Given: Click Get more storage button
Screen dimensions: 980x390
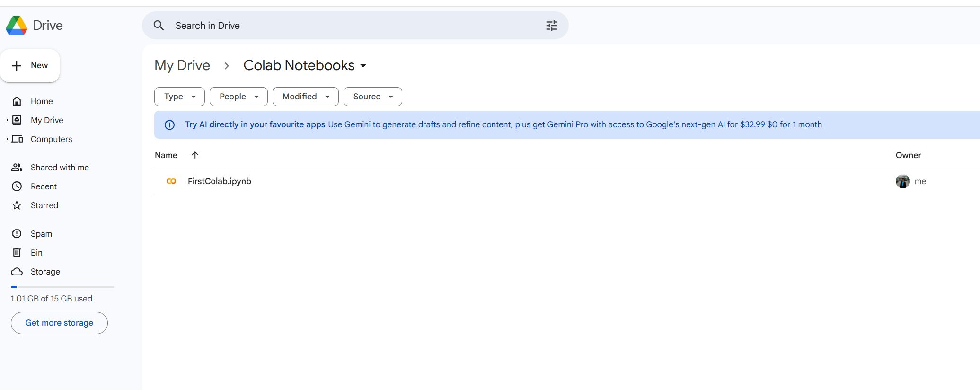Looking at the screenshot, I should [x=59, y=323].
